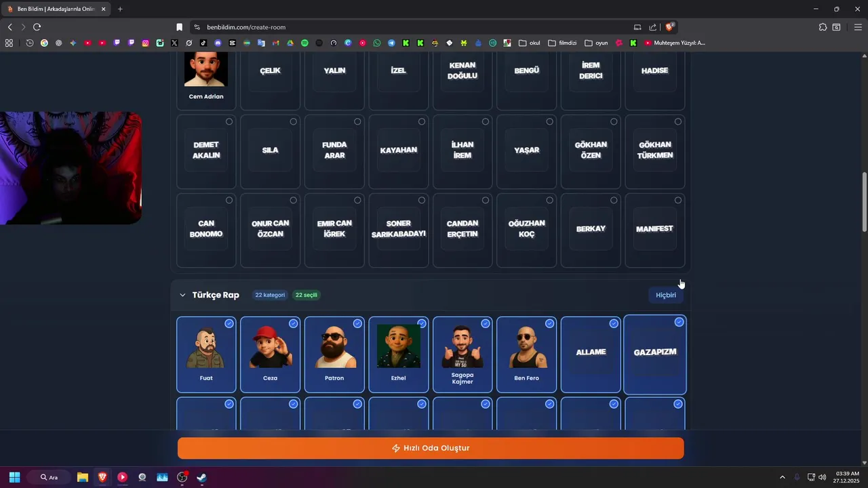This screenshot has width=868, height=488.
Task: Deselect the ALLAME artist card
Action: 591,354
